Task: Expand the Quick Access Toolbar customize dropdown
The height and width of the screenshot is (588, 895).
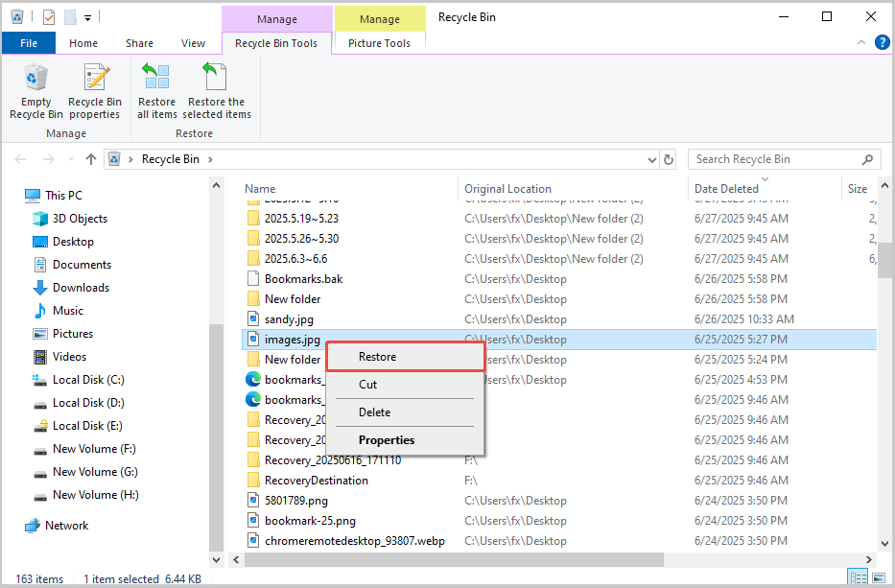Action: point(88,17)
